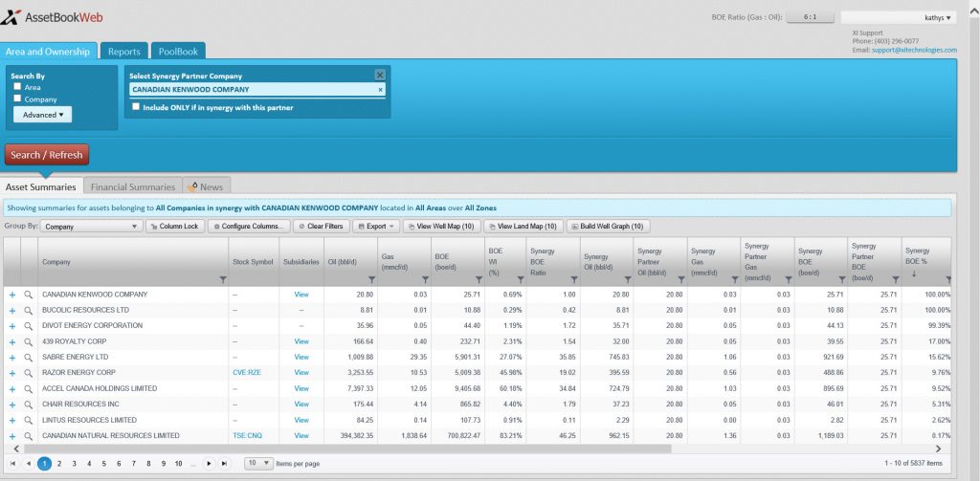Expand the BUCOLIC RESOURCES LTD row
Viewport: 980px width, 481px height.
11,311
